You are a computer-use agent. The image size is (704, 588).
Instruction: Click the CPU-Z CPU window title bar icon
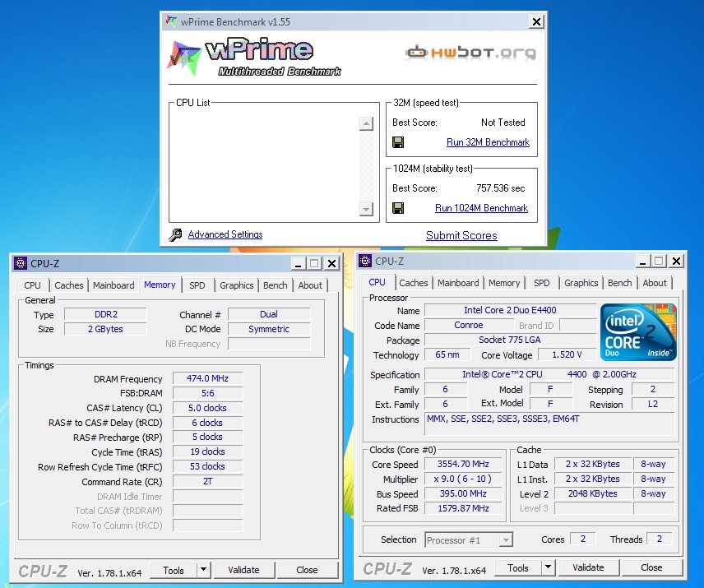pyautogui.click(x=365, y=261)
